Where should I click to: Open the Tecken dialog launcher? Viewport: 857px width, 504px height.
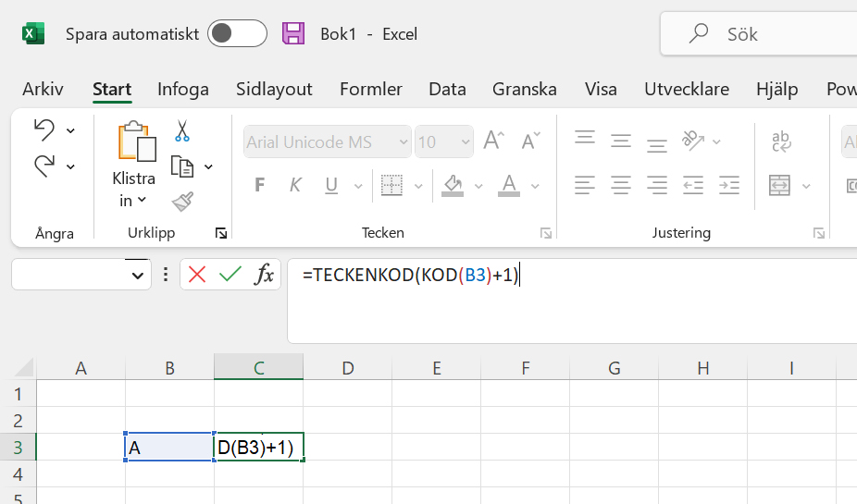(545, 234)
